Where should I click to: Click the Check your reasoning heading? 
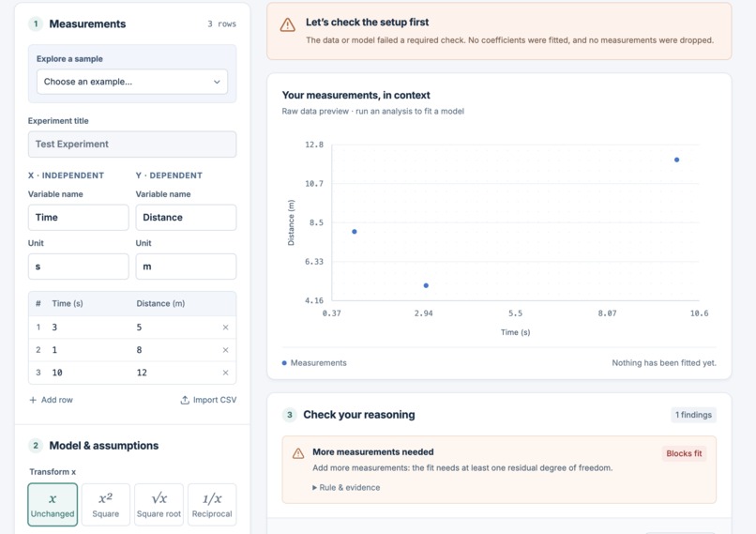click(x=358, y=415)
